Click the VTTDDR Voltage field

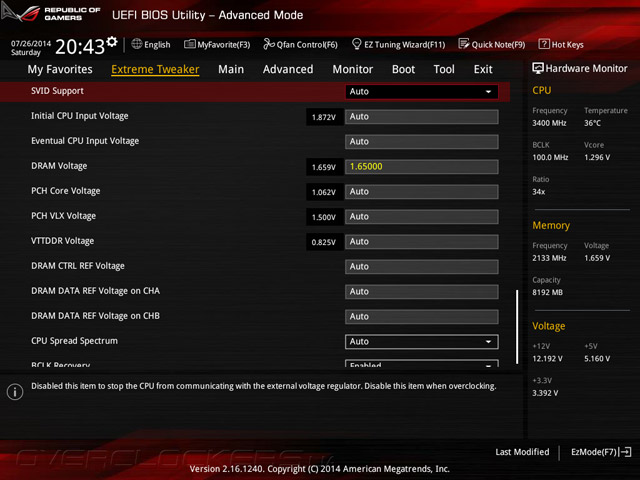click(x=422, y=242)
